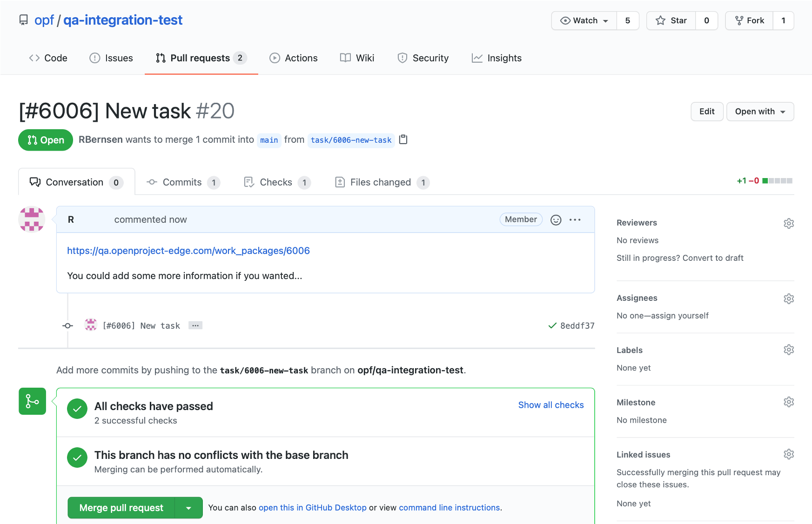
Task: Click Show all checks link
Action: click(550, 405)
